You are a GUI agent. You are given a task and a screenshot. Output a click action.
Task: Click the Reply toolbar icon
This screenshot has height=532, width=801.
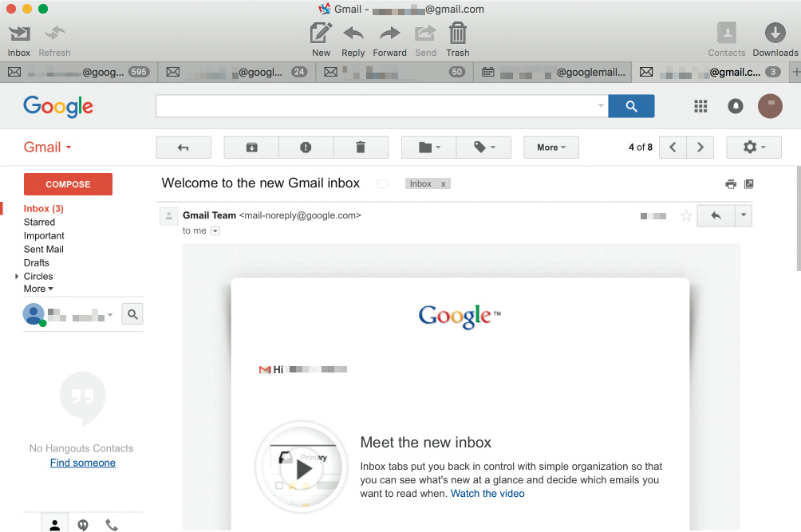[x=353, y=39]
